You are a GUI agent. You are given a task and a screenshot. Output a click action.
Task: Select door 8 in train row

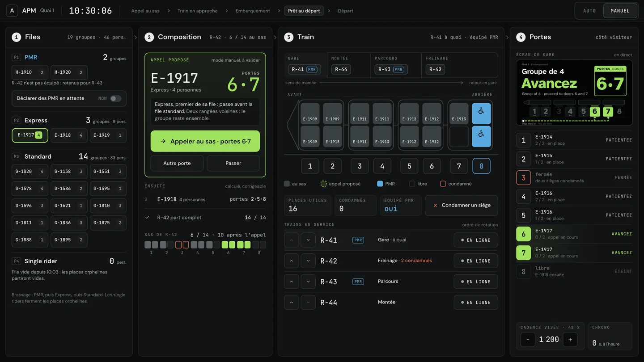click(481, 166)
